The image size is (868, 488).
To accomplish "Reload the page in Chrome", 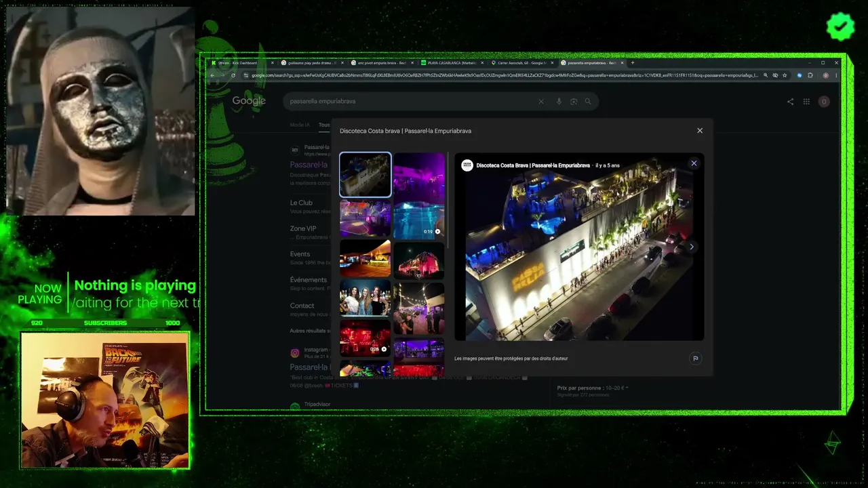I will click(233, 75).
